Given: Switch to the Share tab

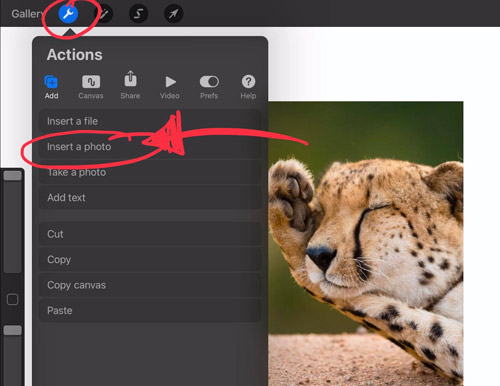Looking at the screenshot, I should 130,85.
